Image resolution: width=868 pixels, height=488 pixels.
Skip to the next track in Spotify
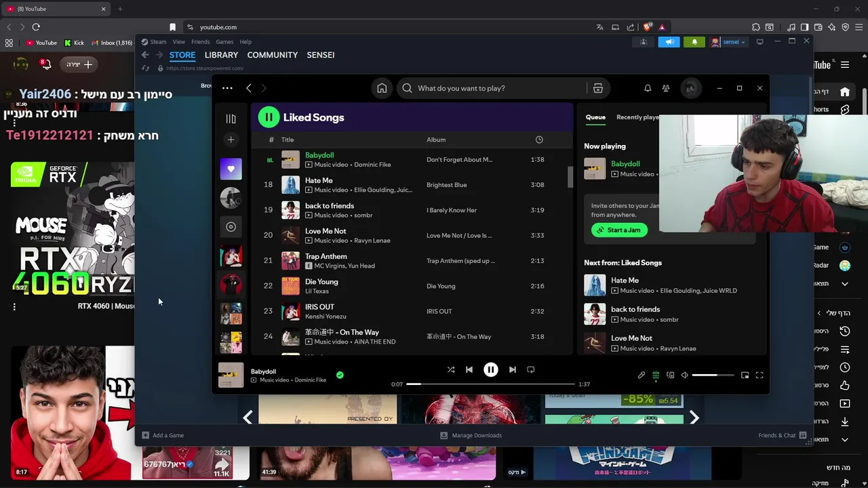tap(513, 369)
